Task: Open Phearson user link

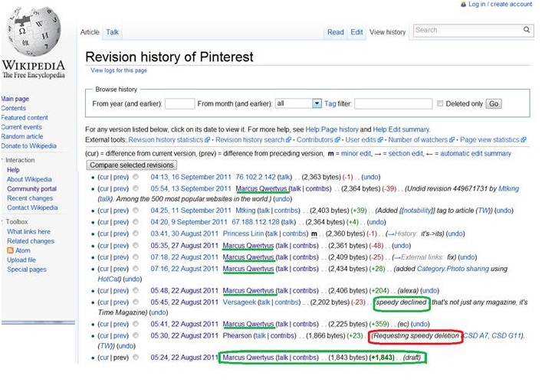Action: (x=237, y=335)
